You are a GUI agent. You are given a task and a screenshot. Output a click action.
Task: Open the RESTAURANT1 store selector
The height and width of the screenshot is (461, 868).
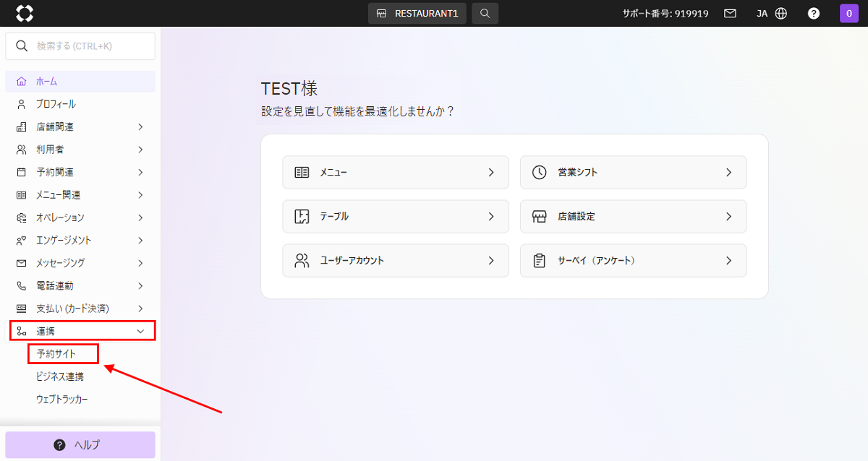click(x=417, y=13)
